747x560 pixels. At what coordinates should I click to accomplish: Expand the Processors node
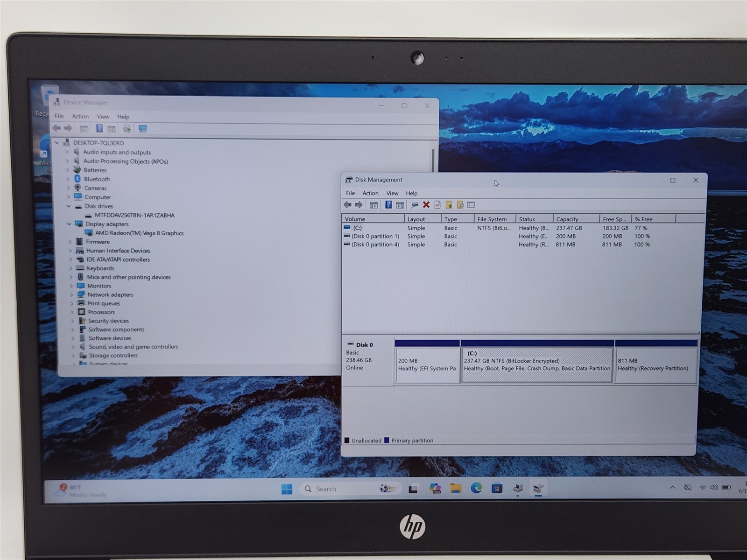coord(72,312)
